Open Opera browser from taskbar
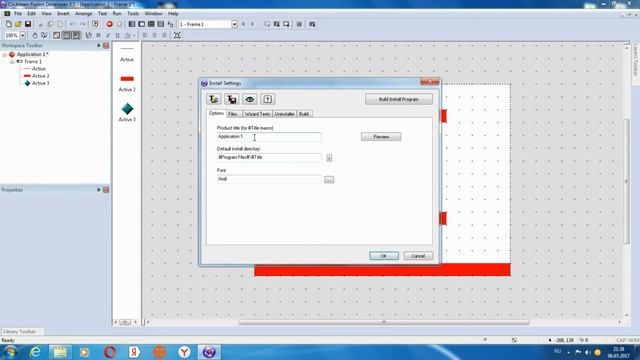This screenshot has height=360, width=640. pyautogui.click(x=109, y=352)
